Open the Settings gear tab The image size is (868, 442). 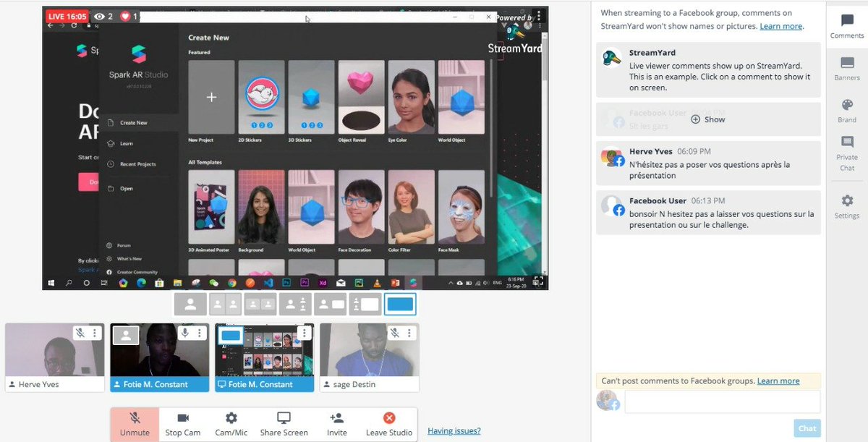tap(847, 206)
